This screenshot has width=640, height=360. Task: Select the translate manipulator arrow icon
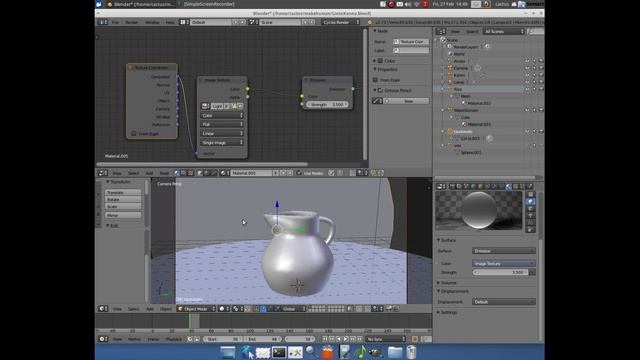[263, 309]
